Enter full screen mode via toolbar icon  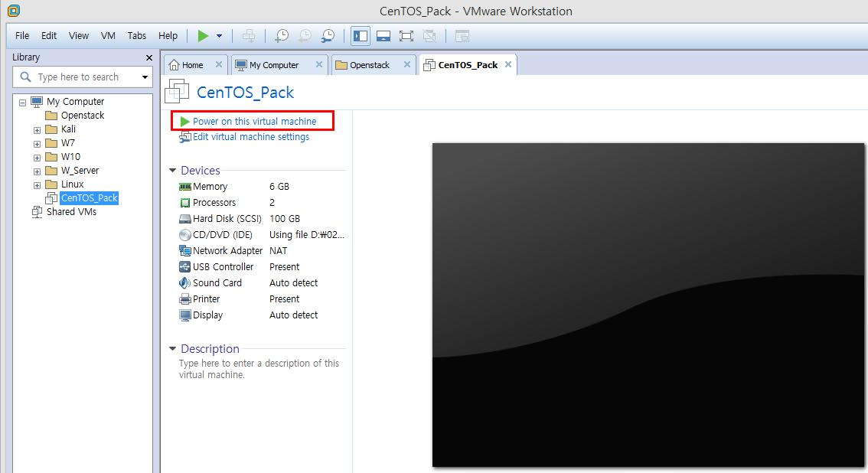(x=406, y=36)
